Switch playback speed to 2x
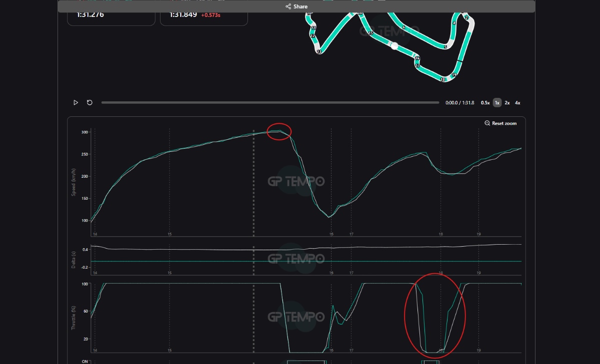The height and width of the screenshot is (364, 600). [x=507, y=103]
